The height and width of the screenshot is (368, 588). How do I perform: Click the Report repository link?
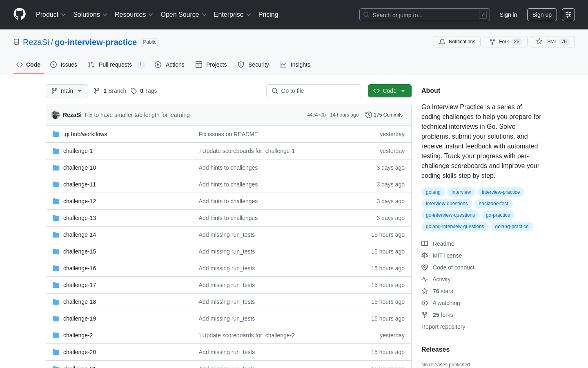[x=443, y=327]
